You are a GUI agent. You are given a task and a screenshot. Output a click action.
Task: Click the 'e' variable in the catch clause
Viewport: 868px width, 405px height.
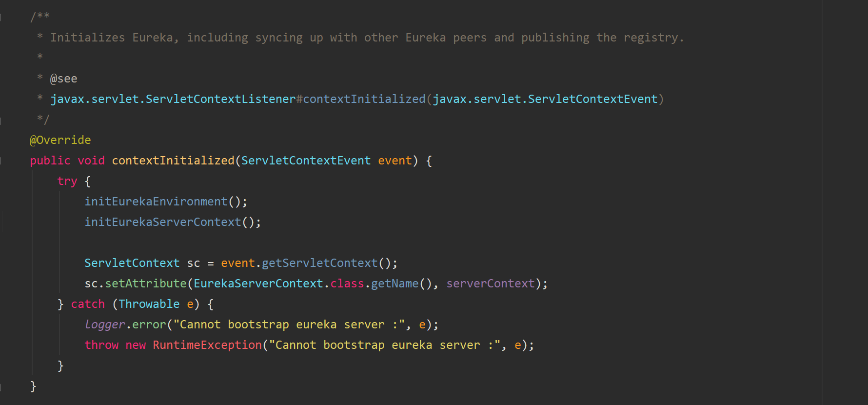190,304
